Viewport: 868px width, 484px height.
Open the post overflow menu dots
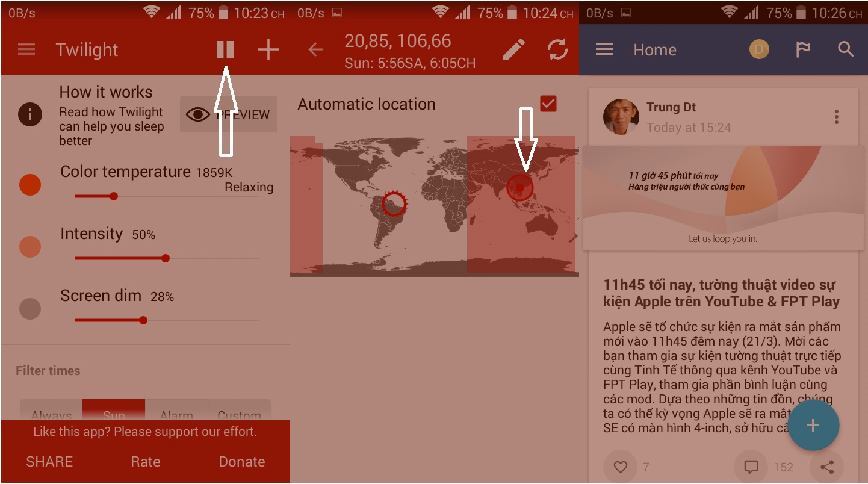pos(836,117)
